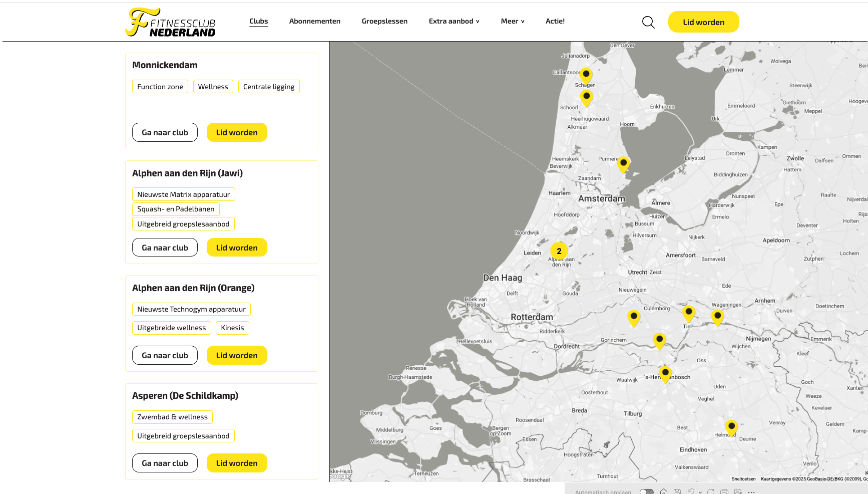Viewport: 868px width, 494px height.
Task: Expand the Extra aanbod dropdown menu
Action: pyautogui.click(x=454, y=21)
